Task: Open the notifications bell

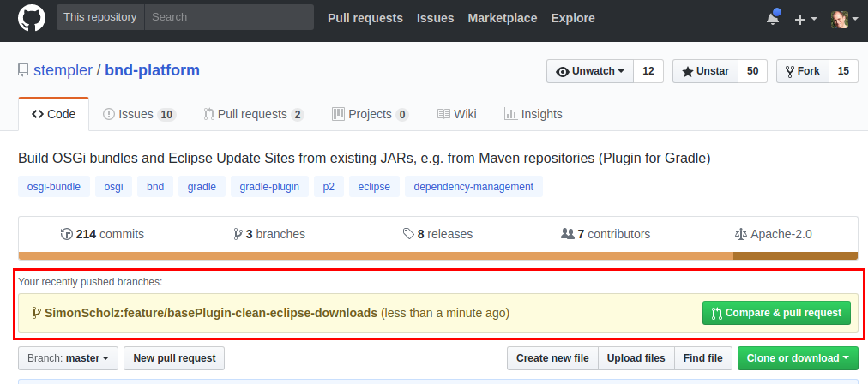Action: 773,18
